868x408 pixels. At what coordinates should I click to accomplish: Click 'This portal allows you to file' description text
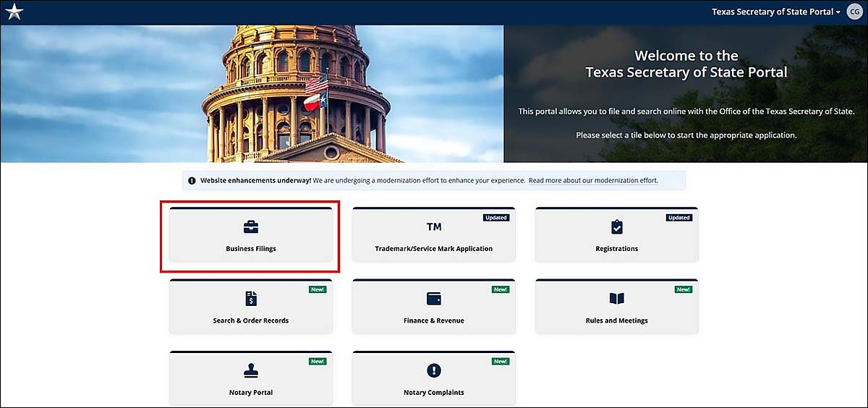coord(686,111)
